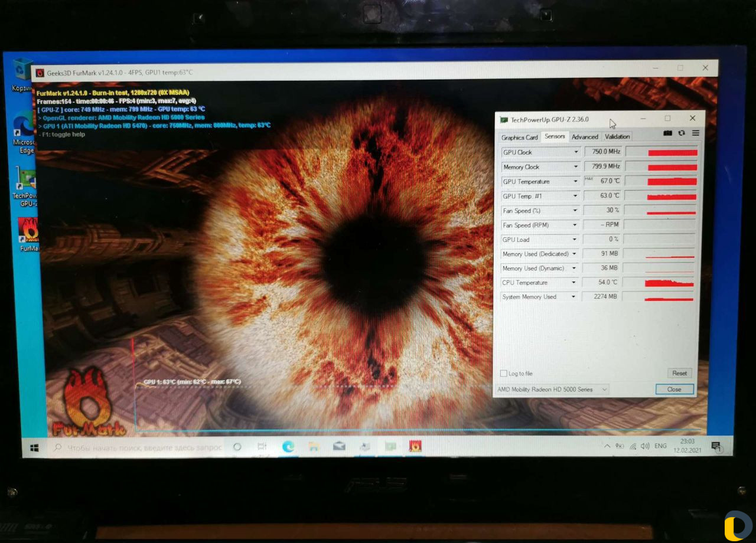Screen dimensions: 756x543
Task: Open the taskbar clock and date
Action: click(687, 446)
